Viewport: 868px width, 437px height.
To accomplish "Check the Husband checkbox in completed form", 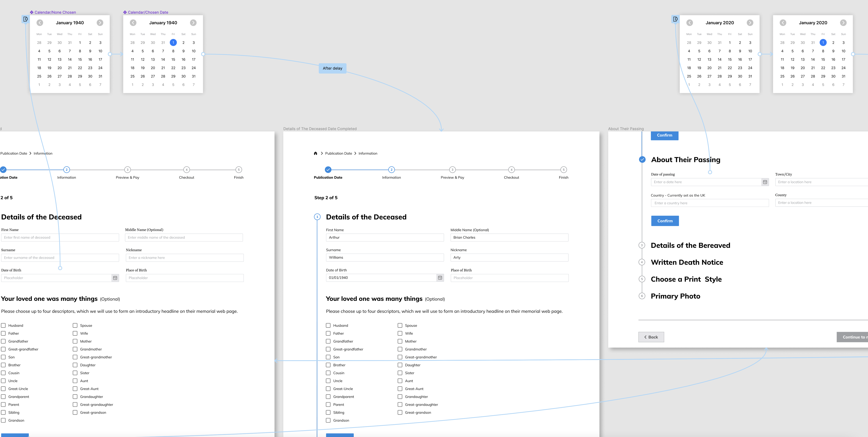I will [x=328, y=325].
